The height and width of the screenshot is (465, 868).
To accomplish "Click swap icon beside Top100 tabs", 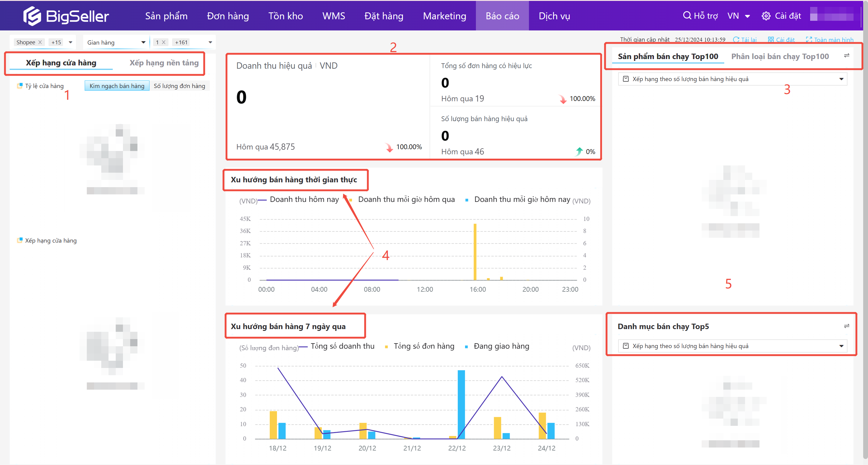I will click(x=846, y=55).
